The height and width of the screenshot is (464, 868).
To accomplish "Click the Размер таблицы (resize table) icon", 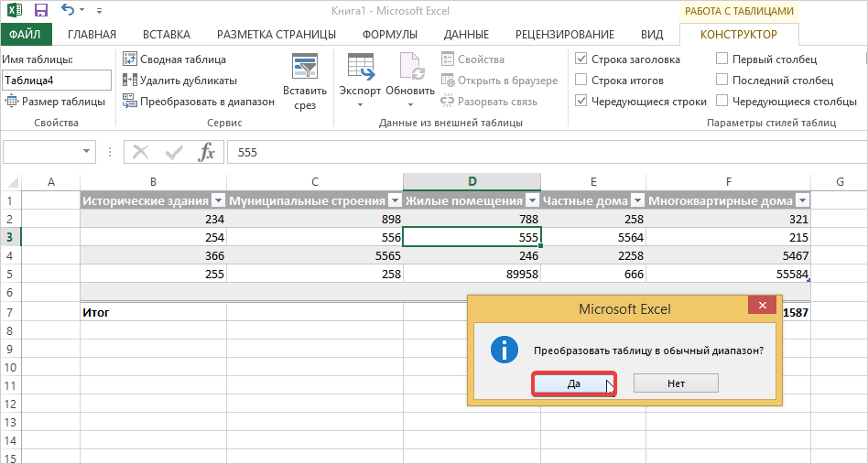I will [x=11, y=102].
